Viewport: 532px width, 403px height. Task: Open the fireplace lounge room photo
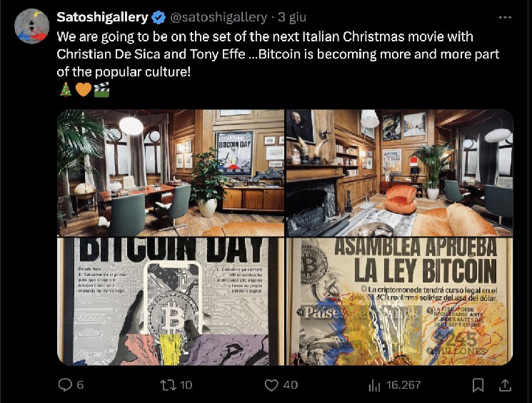click(399, 173)
